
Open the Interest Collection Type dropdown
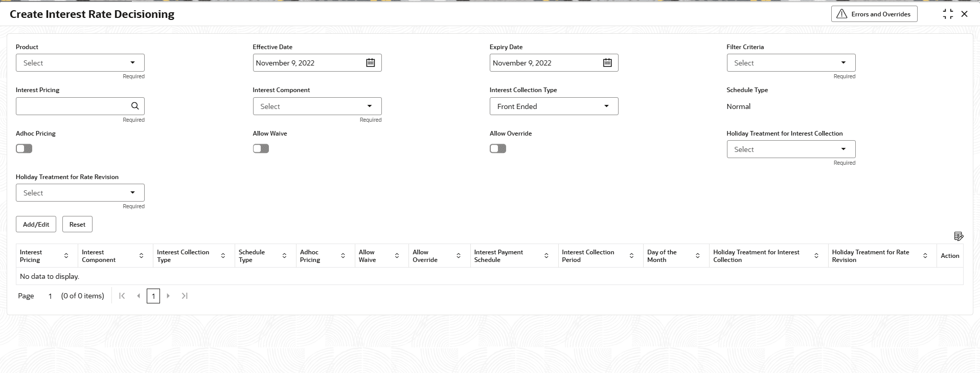[x=554, y=106]
